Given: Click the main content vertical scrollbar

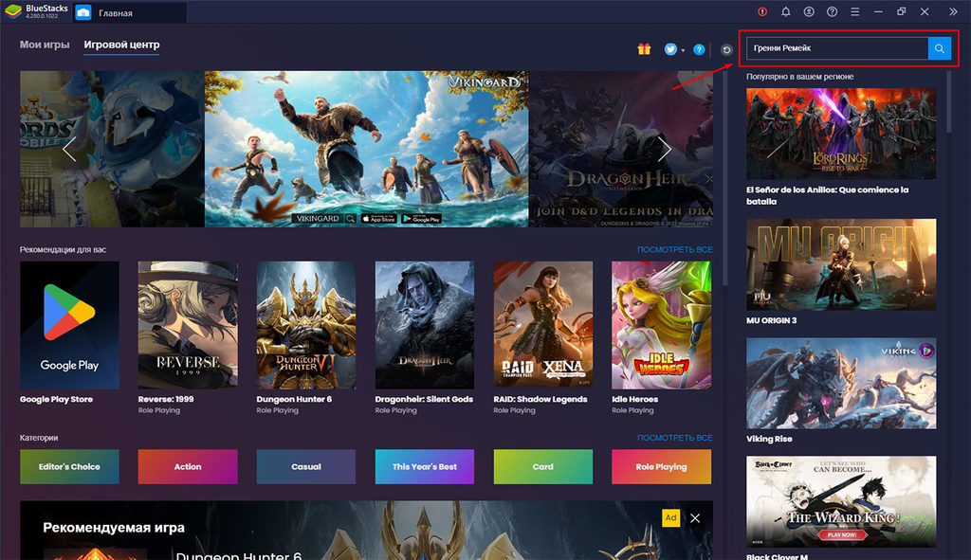Looking at the screenshot, I should (724, 178).
